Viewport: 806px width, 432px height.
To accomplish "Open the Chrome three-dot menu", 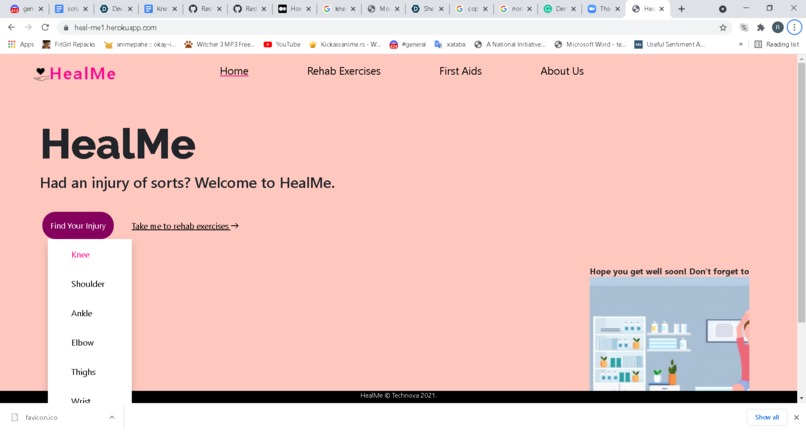I will coord(794,28).
